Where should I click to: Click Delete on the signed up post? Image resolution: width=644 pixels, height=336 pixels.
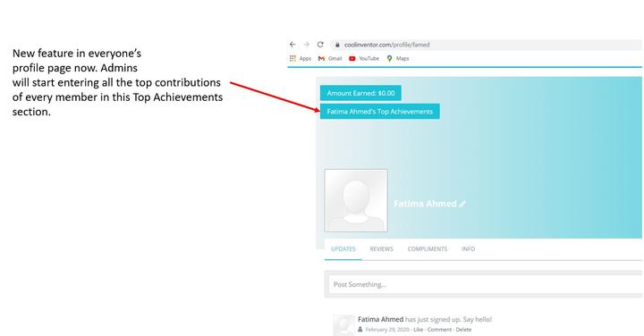(x=463, y=330)
